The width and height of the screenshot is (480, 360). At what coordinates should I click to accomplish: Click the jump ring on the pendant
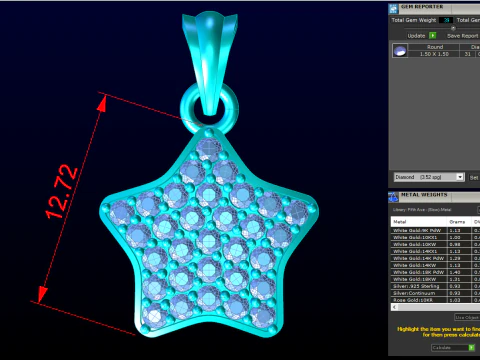(209, 108)
